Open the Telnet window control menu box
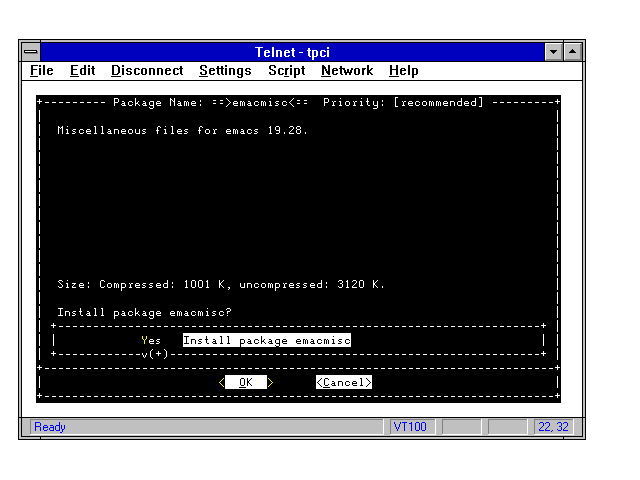This screenshot has height=480, width=640. (x=31, y=51)
